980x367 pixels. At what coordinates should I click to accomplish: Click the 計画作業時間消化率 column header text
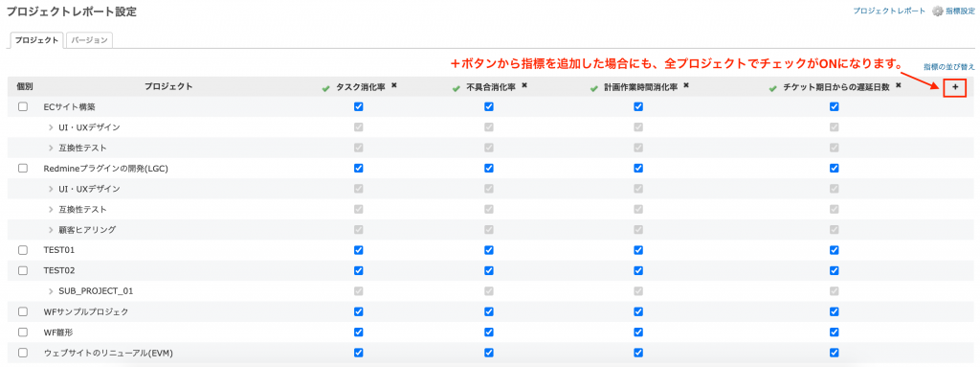640,89
